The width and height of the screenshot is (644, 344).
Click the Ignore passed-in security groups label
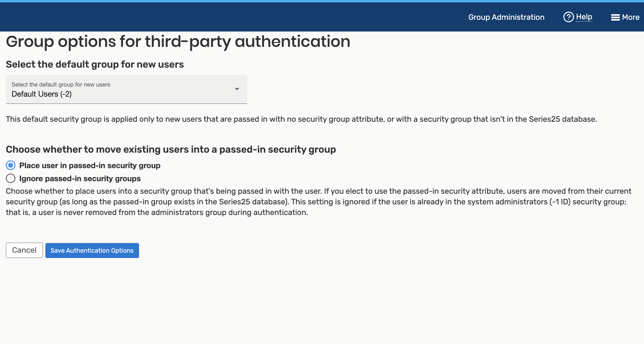coord(80,178)
